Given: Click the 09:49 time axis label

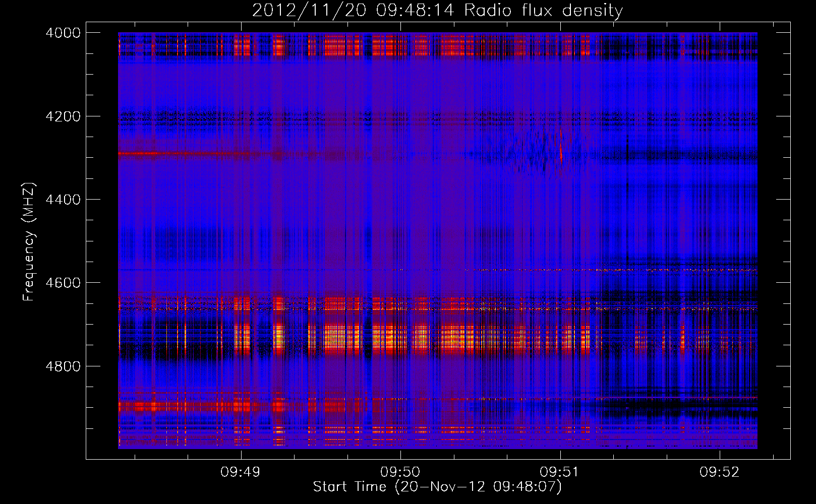Looking at the screenshot, I should (x=241, y=472).
